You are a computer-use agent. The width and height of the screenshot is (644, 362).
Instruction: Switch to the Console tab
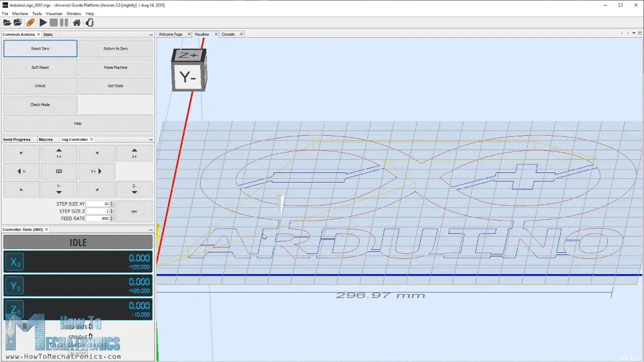(x=228, y=34)
